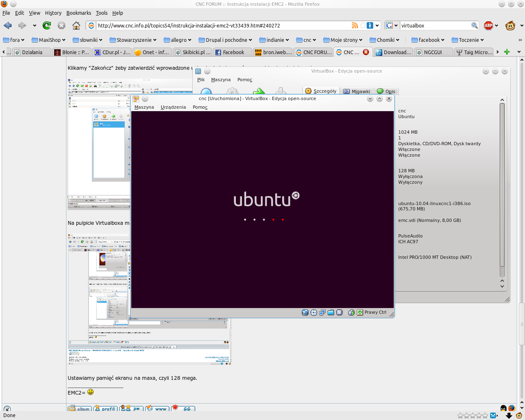
Task: Click the GG button under the post
Action: coord(183,409)
